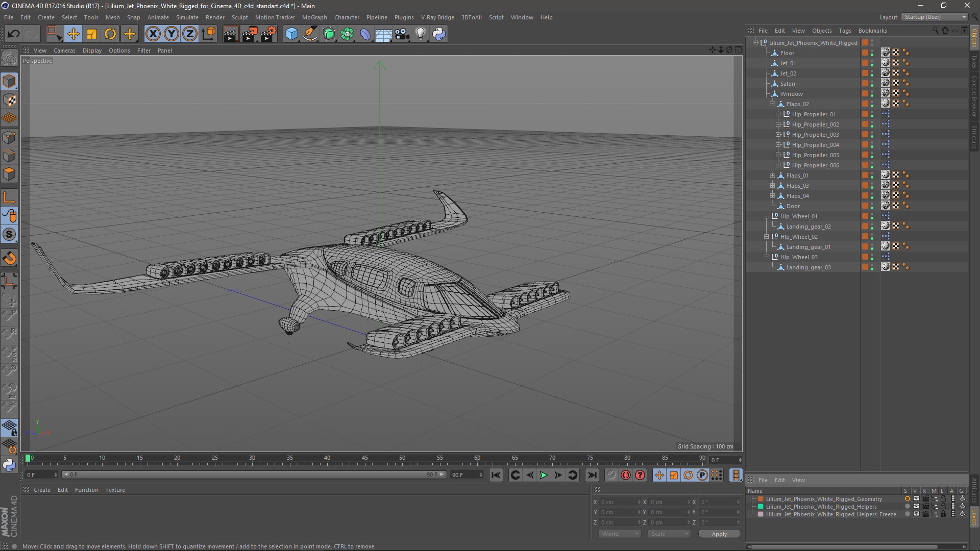Open the Content Browser side tab
This screenshot has height=551, width=980.
[x=974, y=96]
